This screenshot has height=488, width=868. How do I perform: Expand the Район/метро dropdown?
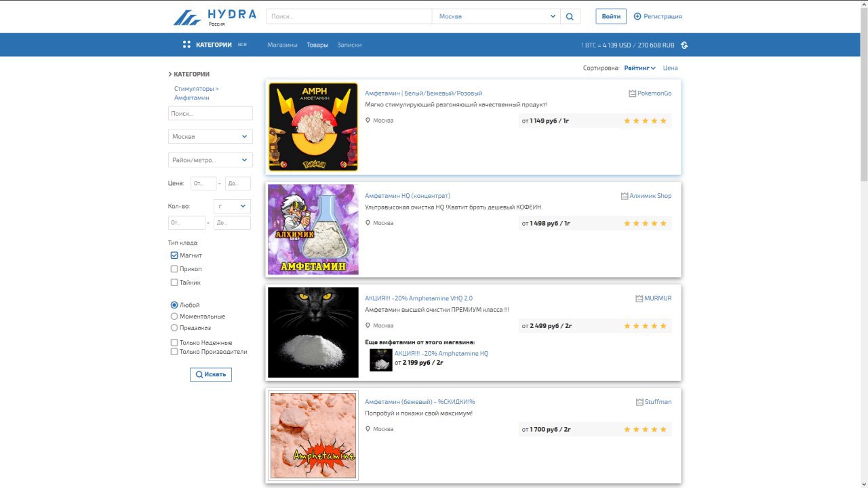210,160
